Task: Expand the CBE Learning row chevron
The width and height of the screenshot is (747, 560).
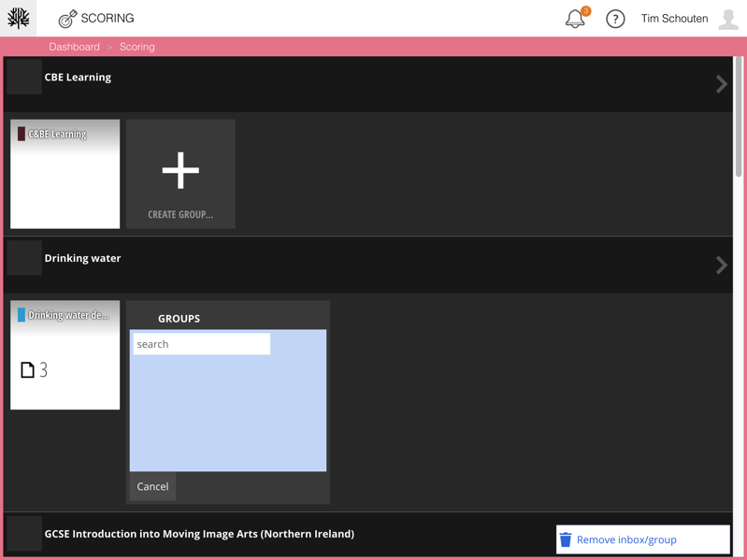Action: [x=721, y=84]
